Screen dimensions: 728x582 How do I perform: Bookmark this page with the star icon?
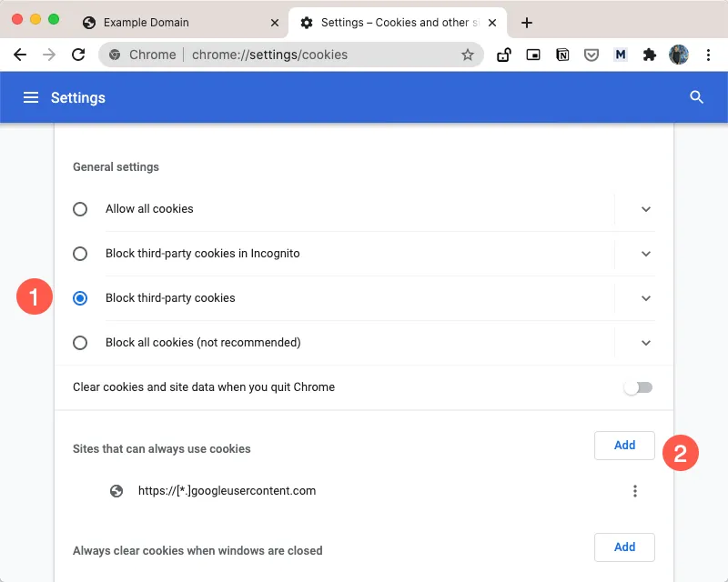[468, 55]
